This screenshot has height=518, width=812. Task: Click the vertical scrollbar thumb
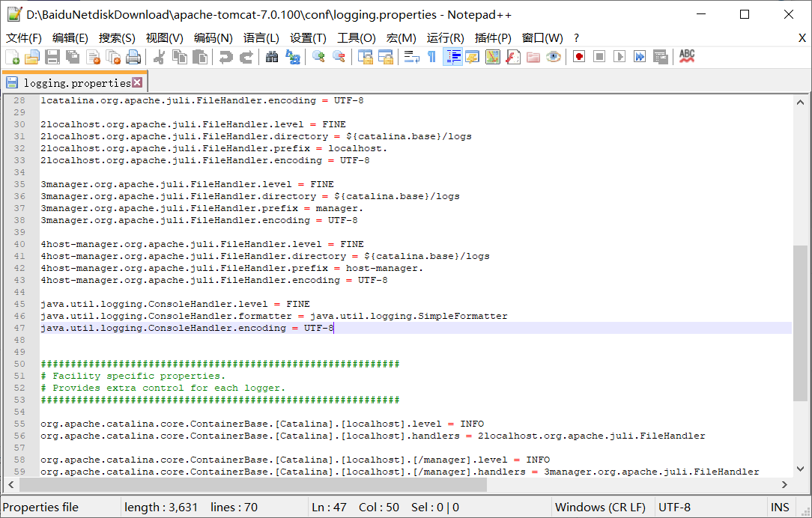800,323
